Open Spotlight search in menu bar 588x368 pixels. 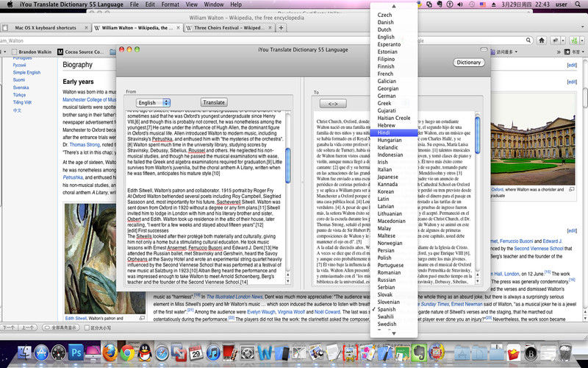tap(578, 4)
